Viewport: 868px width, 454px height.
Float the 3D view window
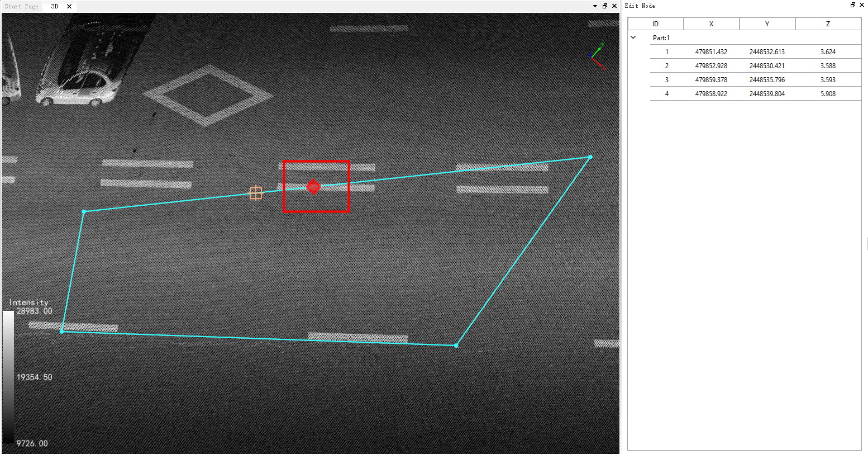pos(605,6)
